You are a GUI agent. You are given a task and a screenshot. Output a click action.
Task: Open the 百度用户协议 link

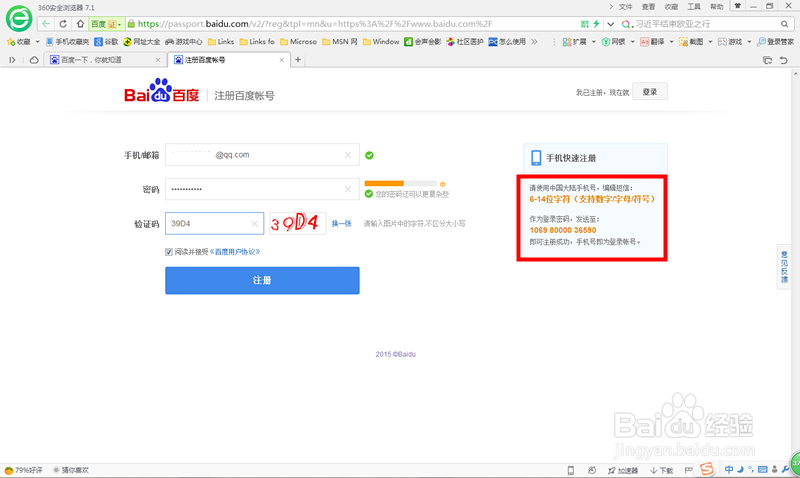[235, 252]
